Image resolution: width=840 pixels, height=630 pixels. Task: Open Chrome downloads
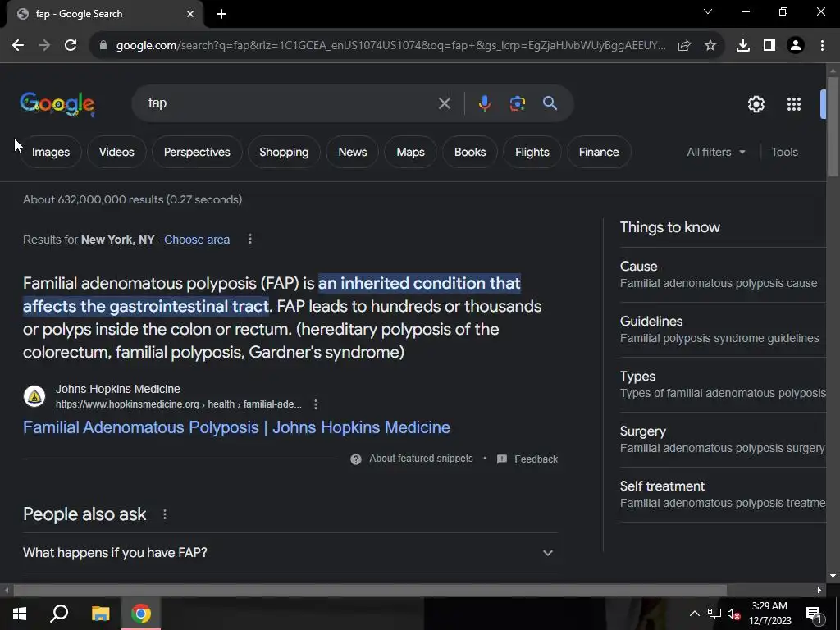(743, 46)
